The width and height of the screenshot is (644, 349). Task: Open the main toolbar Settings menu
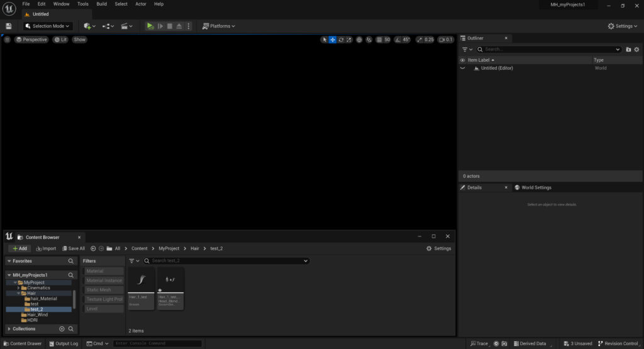pos(622,26)
